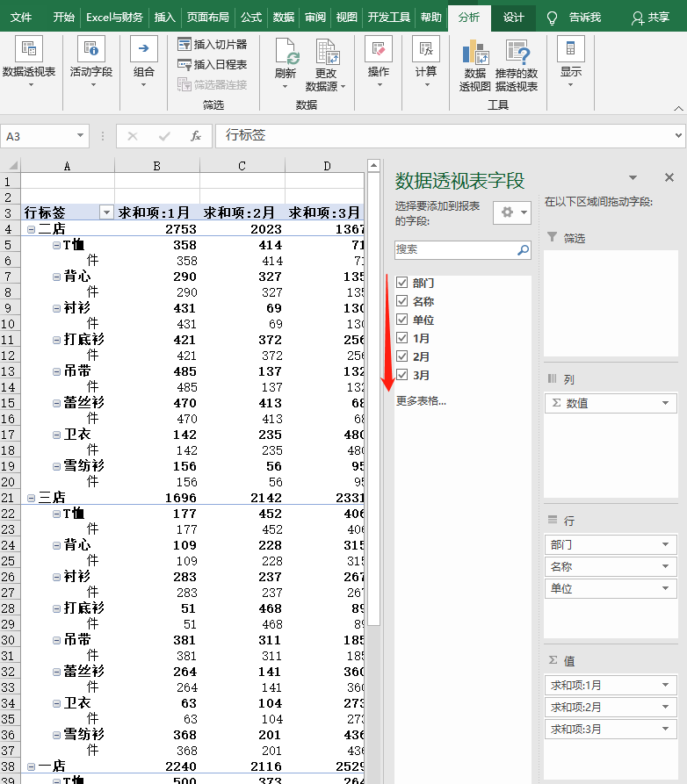Expand the formula bar with its arrow

tap(678, 135)
